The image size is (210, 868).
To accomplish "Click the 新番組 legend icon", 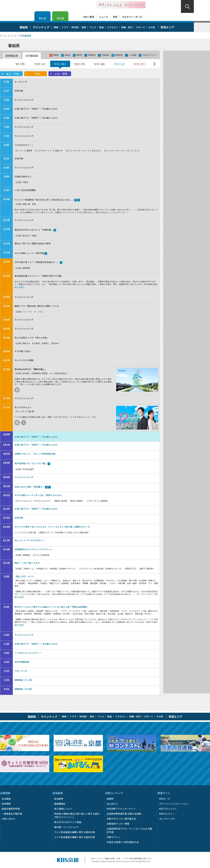I will coord(51,55).
